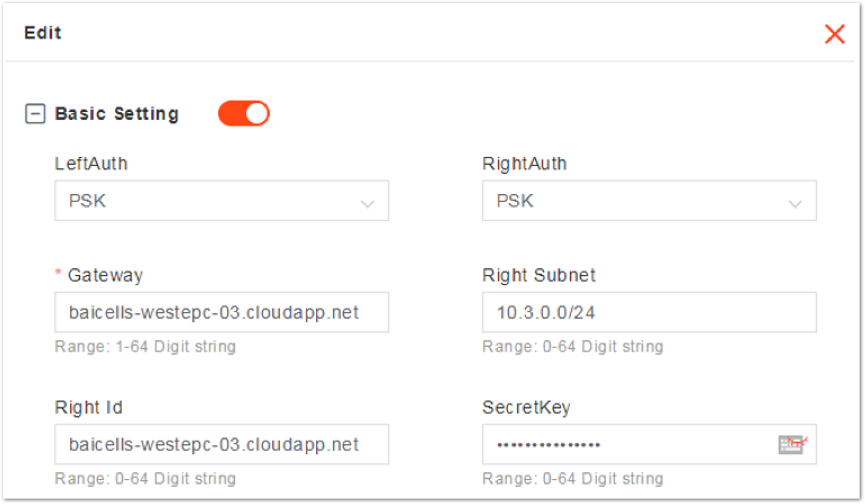
Task: Open the LeftAuth PSK dropdown
Action: [222, 201]
